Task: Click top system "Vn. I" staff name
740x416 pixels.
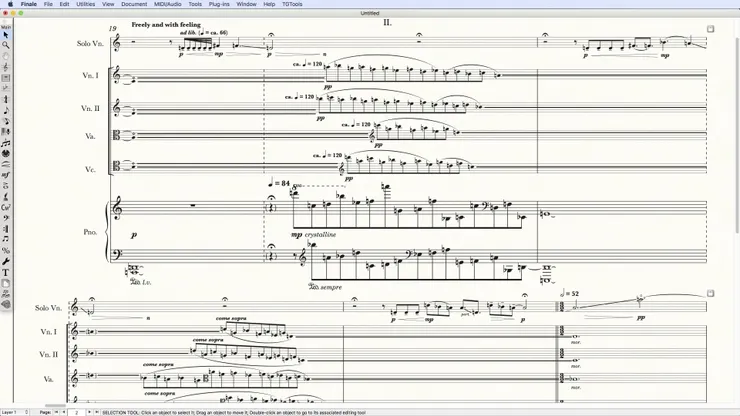Action: pos(90,75)
